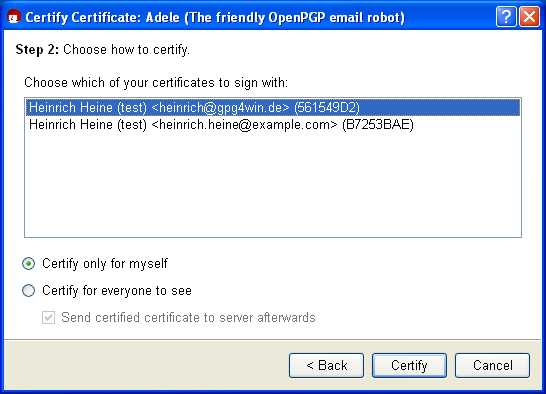Viewport: 546px width, 394px height.
Task: Click the 'Send certified certificate to server afterwards' label
Action: tap(188, 318)
